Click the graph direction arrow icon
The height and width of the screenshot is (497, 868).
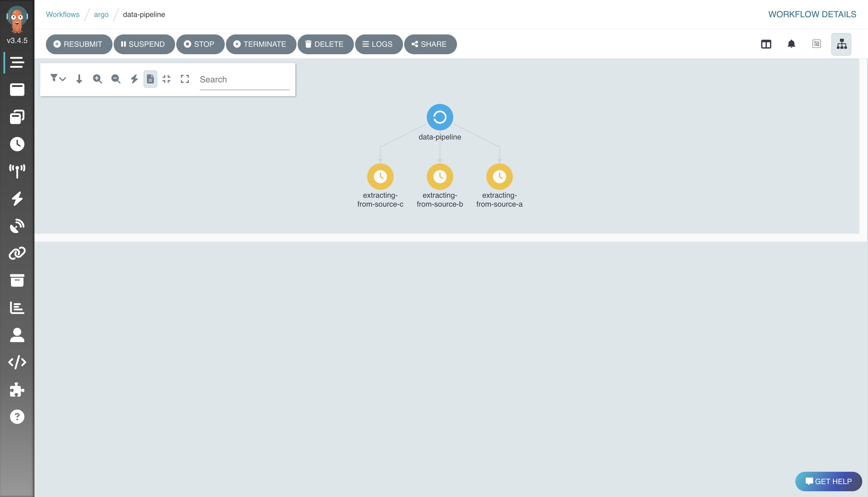click(79, 79)
